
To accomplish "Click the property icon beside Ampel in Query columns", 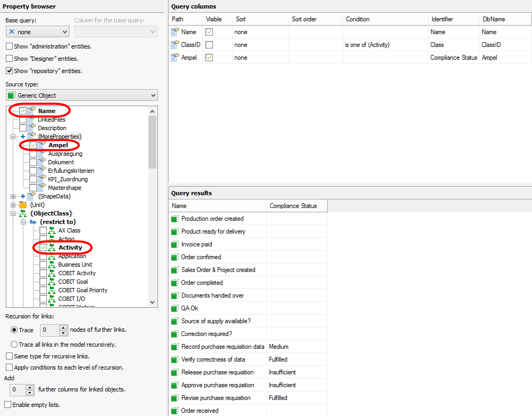I will coord(174,58).
